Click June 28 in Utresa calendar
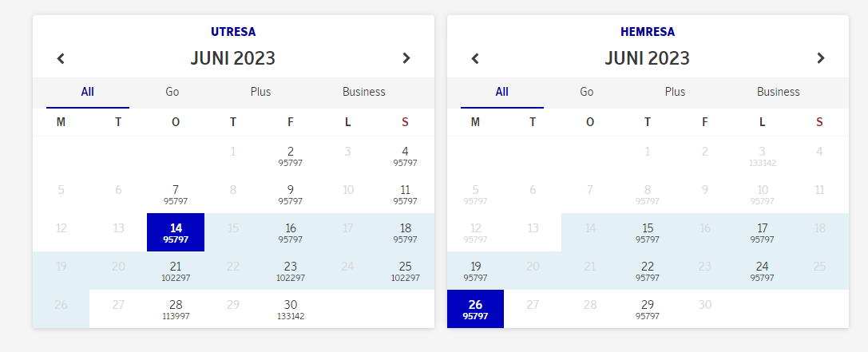 tap(176, 309)
